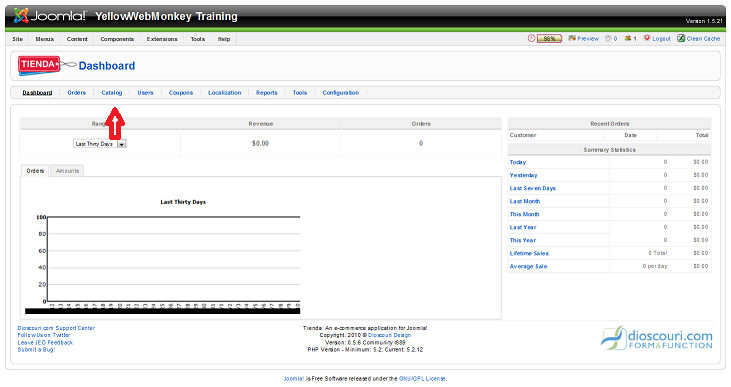The image size is (731, 387).
Task: Open the Components menu
Action: tap(117, 39)
